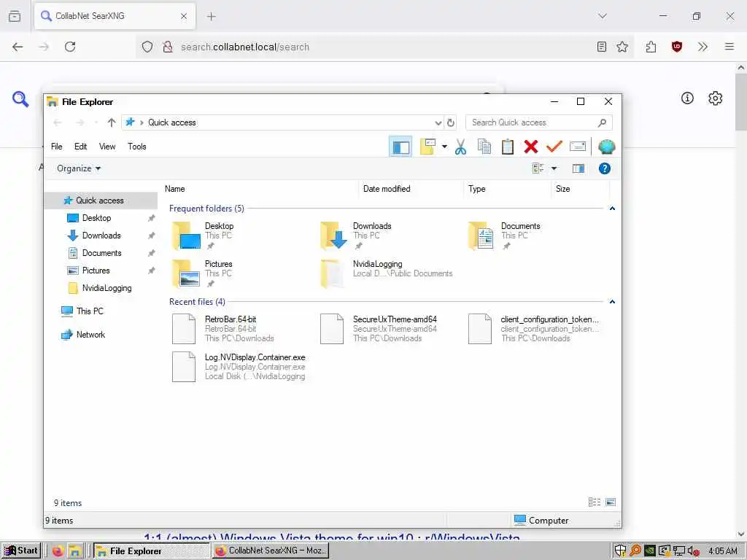Screen dimensions: 747x560
Task: Select NvidiaLogging in the navigation tree
Action: click(x=107, y=289)
